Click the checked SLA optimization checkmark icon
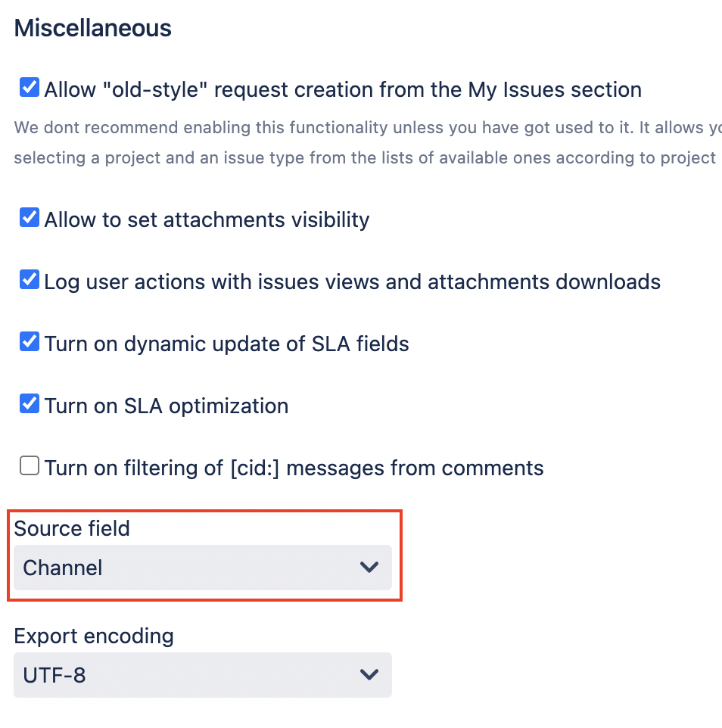 (x=29, y=403)
